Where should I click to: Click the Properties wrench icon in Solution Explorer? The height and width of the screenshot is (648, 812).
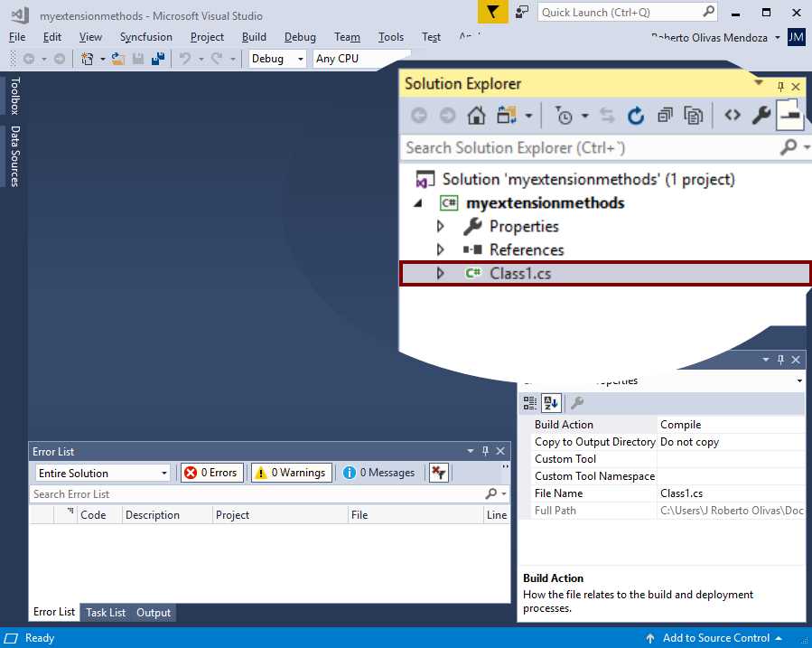pos(761,115)
